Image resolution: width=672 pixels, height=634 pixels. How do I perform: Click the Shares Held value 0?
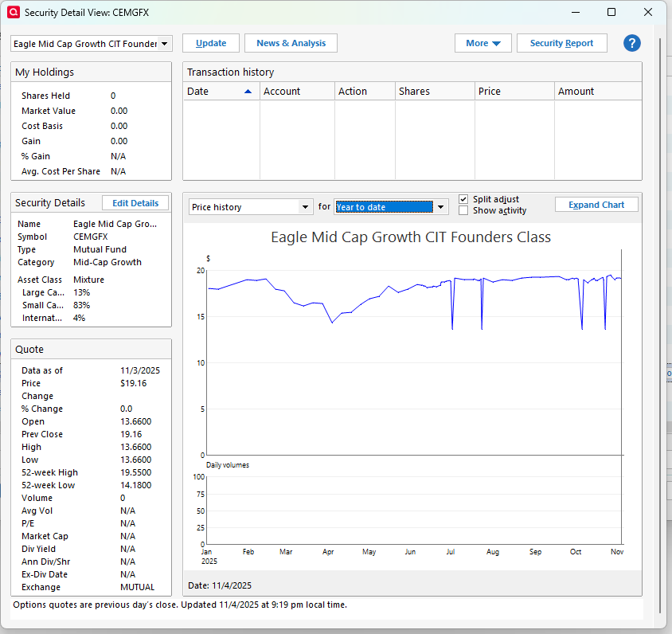pos(113,96)
